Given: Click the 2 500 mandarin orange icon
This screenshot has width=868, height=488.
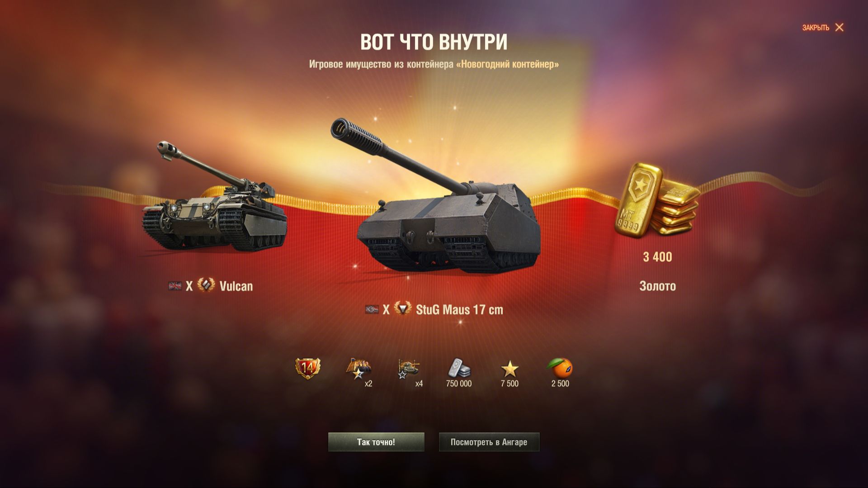Looking at the screenshot, I should 560,368.
